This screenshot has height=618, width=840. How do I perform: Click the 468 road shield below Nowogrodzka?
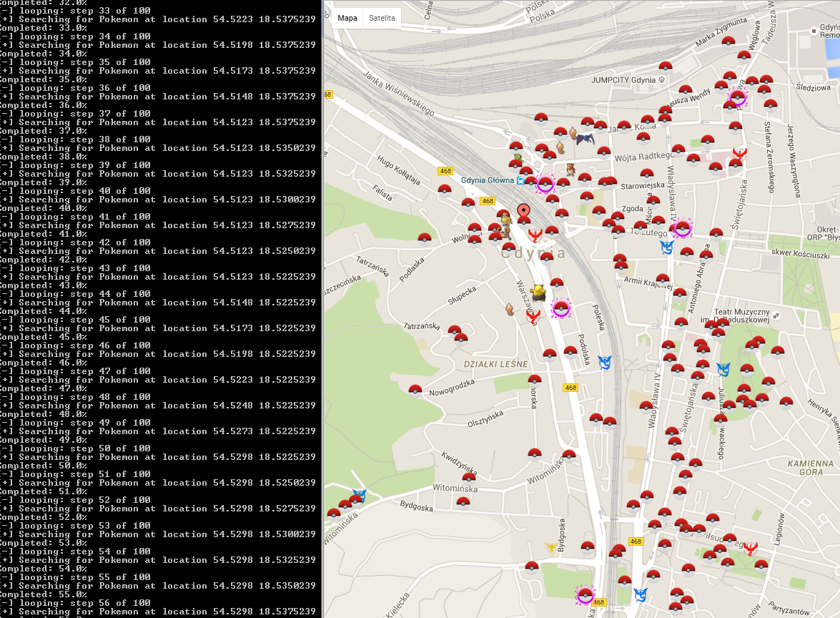pos(570,388)
